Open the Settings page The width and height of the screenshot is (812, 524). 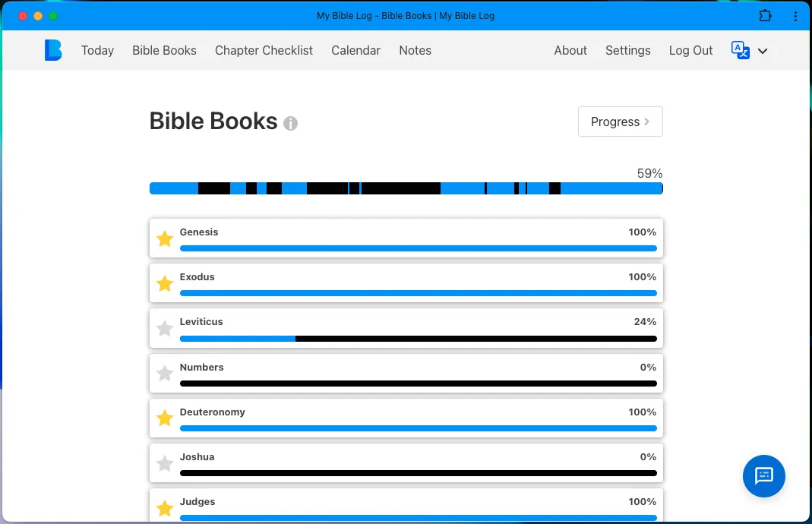[627, 50]
